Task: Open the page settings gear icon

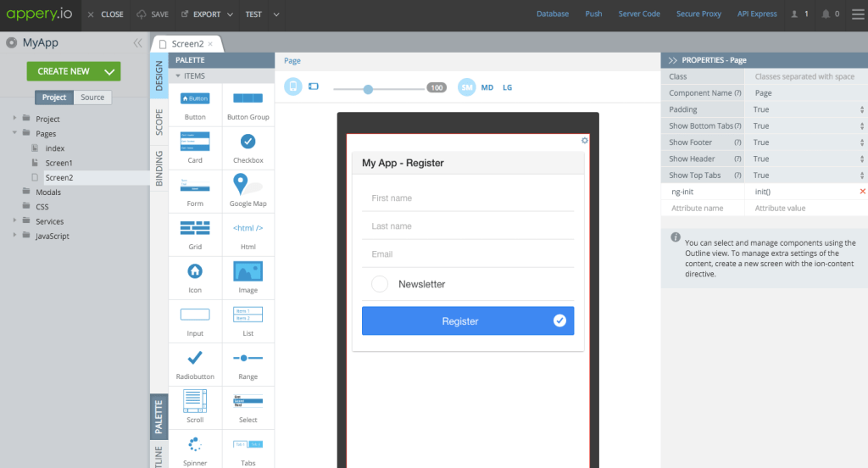Action: pos(584,141)
